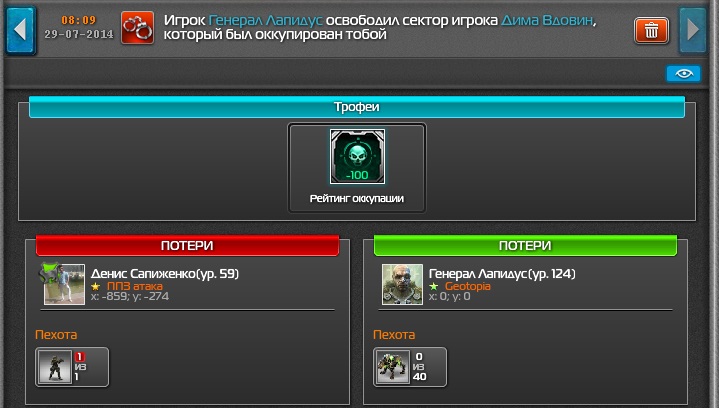The width and height of the screenshot is (719, 408).
Task: Delete this report using trash icon
Action: click(651, 31)
